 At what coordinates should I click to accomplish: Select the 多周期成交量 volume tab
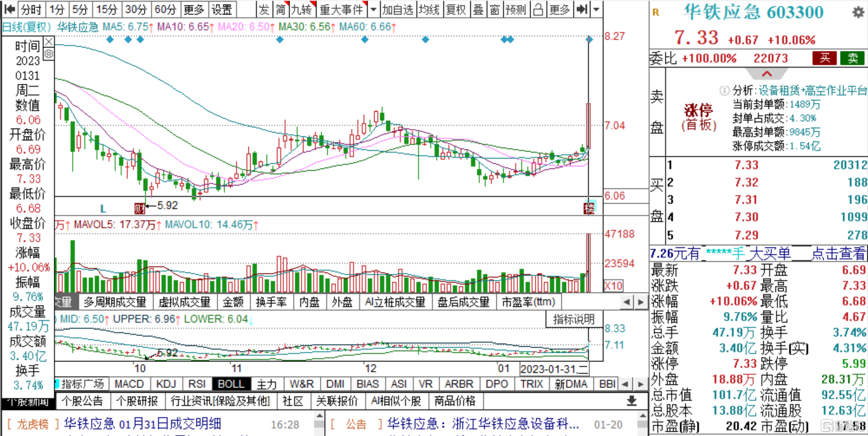114,302
